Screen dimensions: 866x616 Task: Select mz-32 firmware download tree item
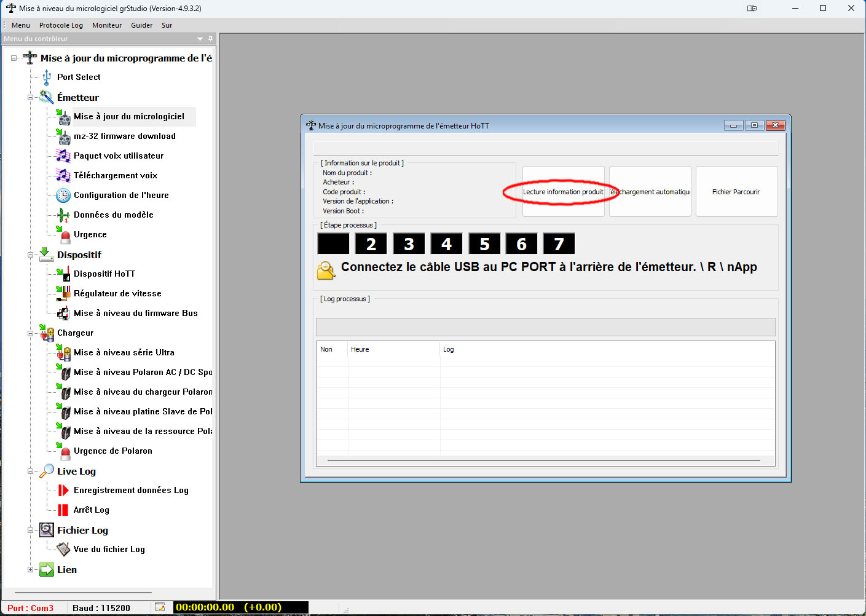point(125,136)
